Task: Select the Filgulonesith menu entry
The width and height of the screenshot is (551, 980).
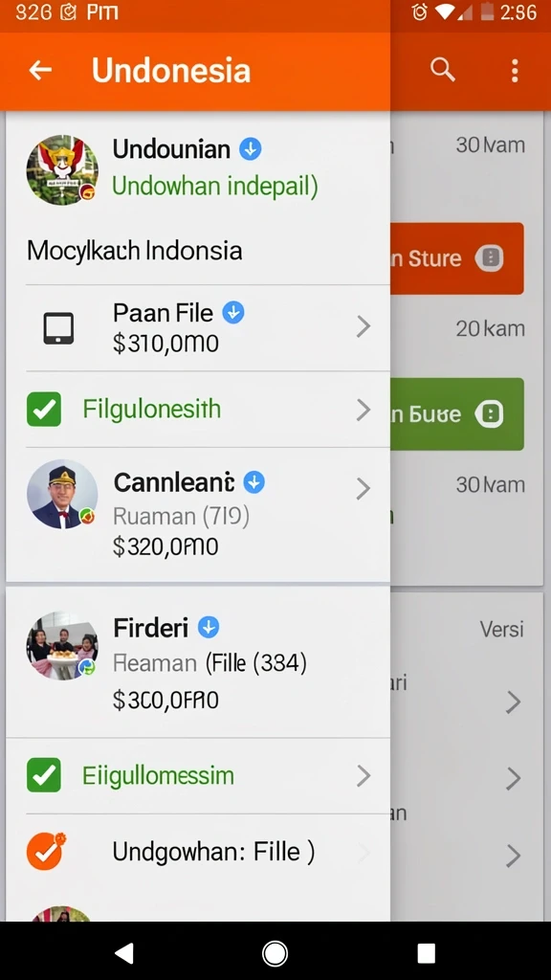Action: click(198, 410)
